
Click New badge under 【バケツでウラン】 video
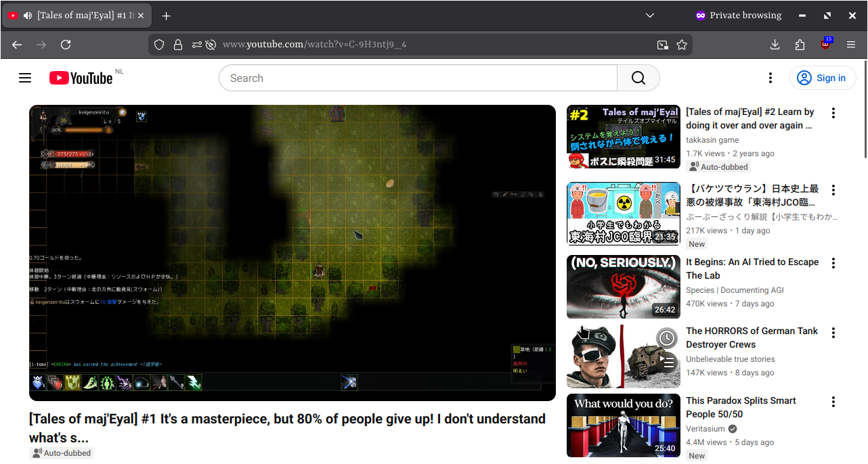pyautogui.click(x=697, y=244)
